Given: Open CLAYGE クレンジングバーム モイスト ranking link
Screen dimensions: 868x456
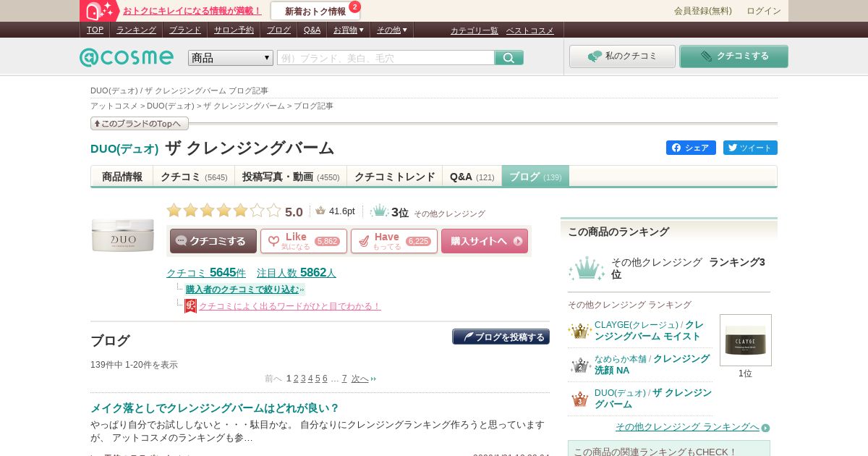Looking at the screenshot, I should click(x=649, y=331).
